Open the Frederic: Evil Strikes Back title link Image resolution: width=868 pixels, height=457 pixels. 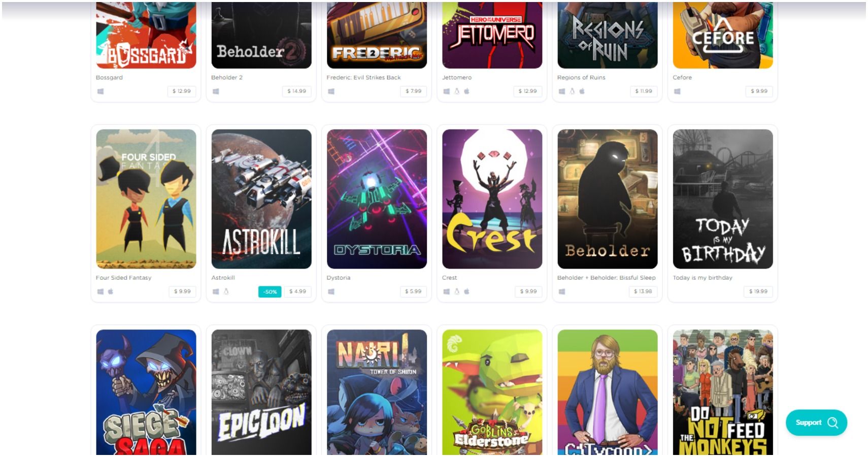pos(363,78)
